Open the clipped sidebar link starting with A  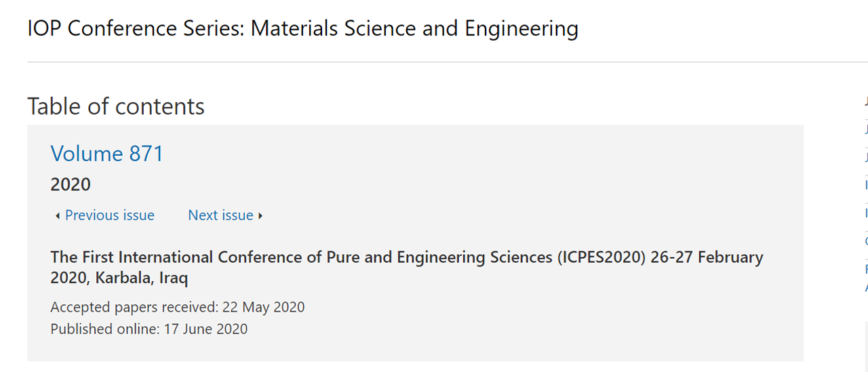[x=866, y=287]
